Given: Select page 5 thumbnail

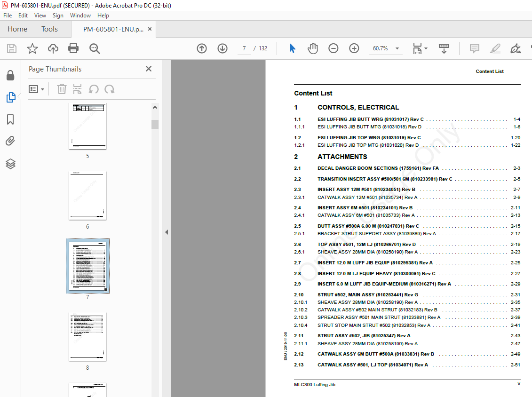Looking at the screenshot, I should click(87, 126).
